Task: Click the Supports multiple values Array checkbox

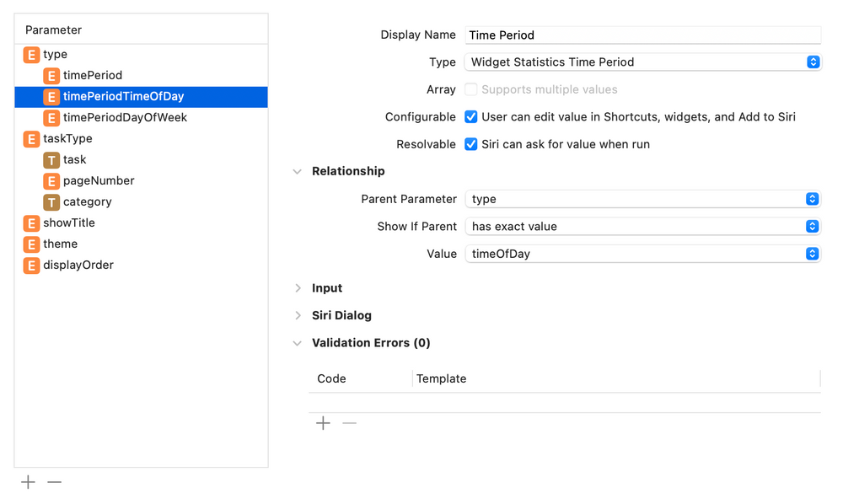Action: point(470,89)
